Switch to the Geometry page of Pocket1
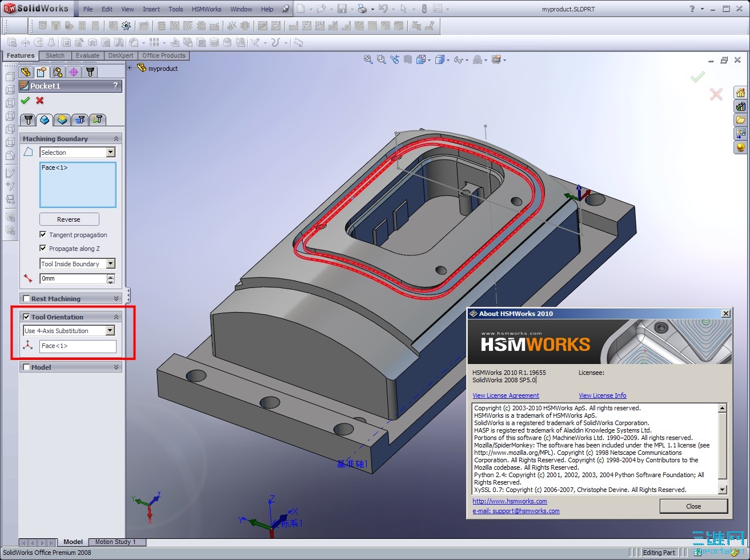Viewport: 750px width, 560px height. click(45, 119)
